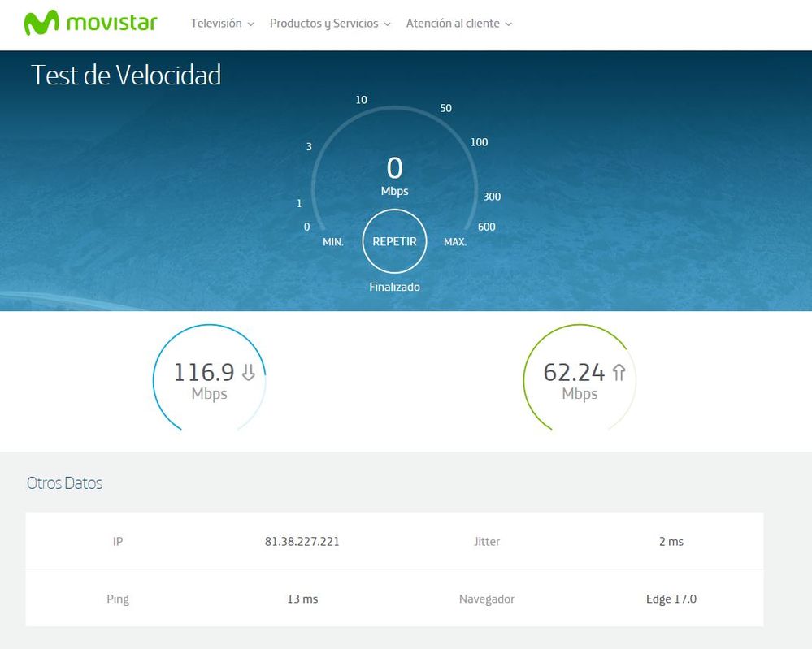Viewport: 812px width, 649px height.
Task: Expand the Atención al cliente dropdown chevron
Action: point(509,24)
